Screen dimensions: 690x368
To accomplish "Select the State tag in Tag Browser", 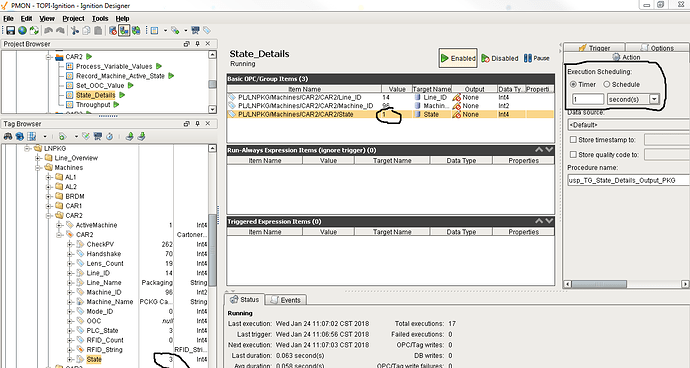I will pos(94,360).
